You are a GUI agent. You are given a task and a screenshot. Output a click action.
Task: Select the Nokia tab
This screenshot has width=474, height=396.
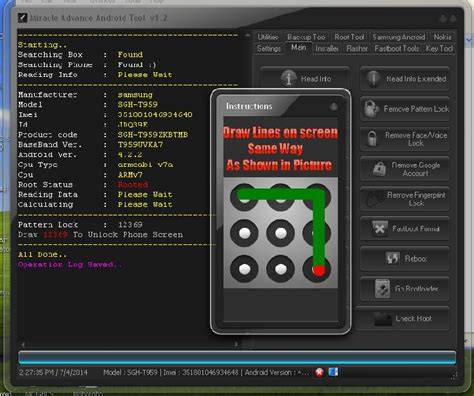(x=442, y=37)
